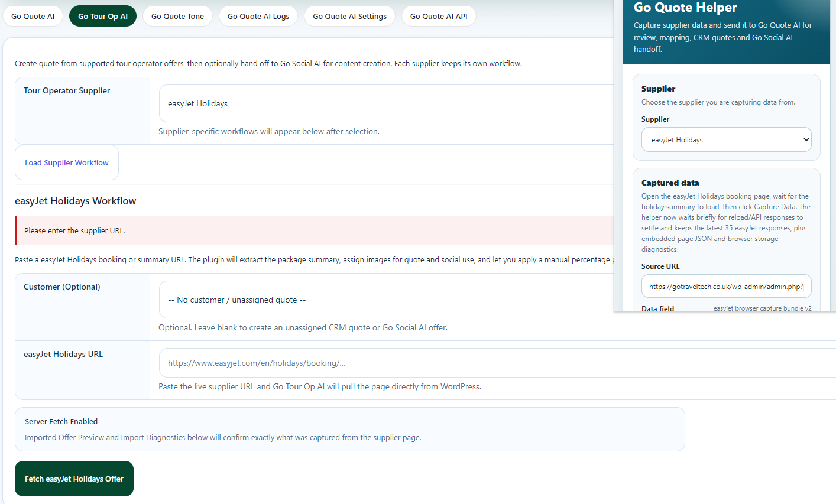The height and width of the screenshot is (504, 836).
Task: Click the 'Customer (Optional)' label
Action: [62, 287]
